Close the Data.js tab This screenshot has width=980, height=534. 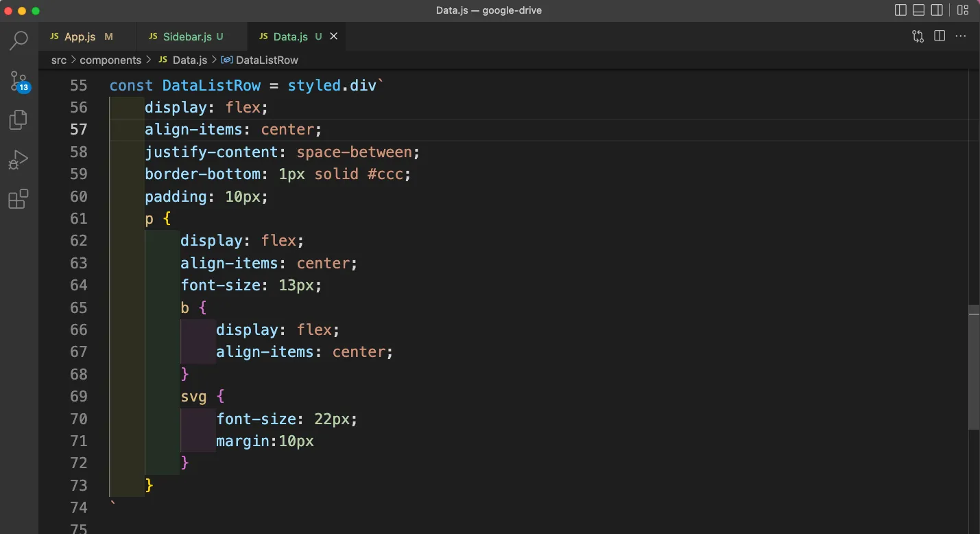point(334,36)
